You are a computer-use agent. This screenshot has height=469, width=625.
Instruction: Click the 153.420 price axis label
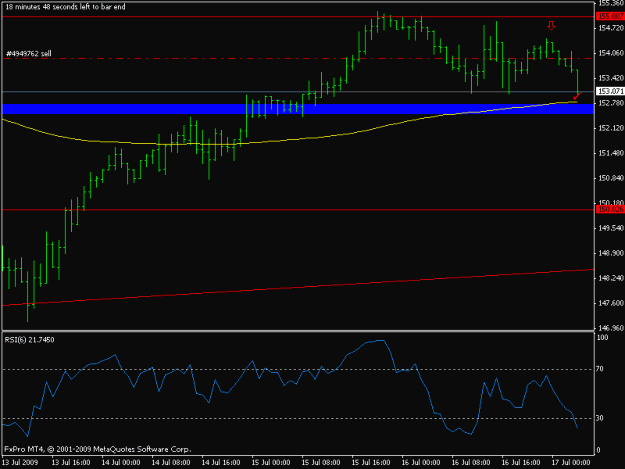pos(611,78)
